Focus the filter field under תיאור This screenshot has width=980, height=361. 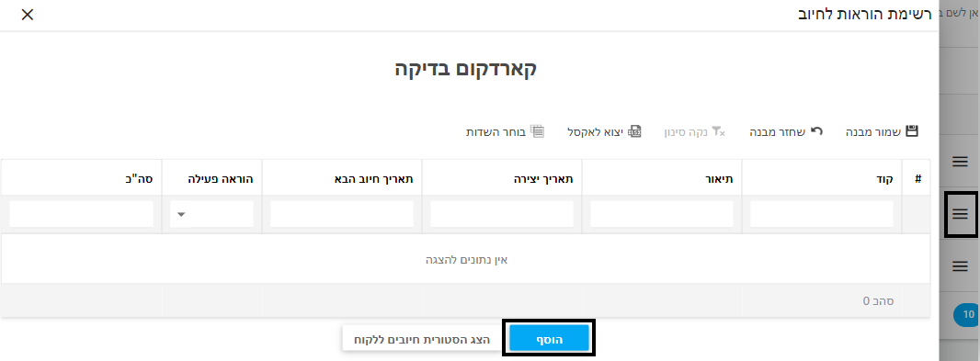[x=662, y=214]
